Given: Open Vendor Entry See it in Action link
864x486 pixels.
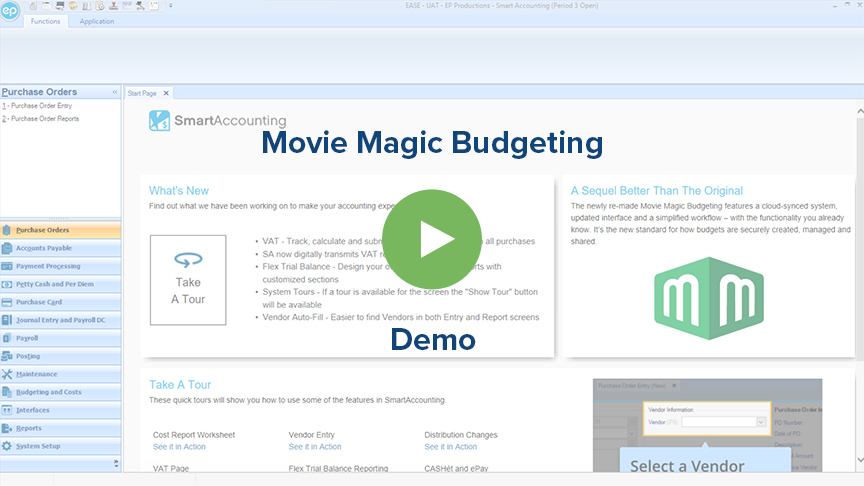Looking at the screenshot, I should (315, 447).
